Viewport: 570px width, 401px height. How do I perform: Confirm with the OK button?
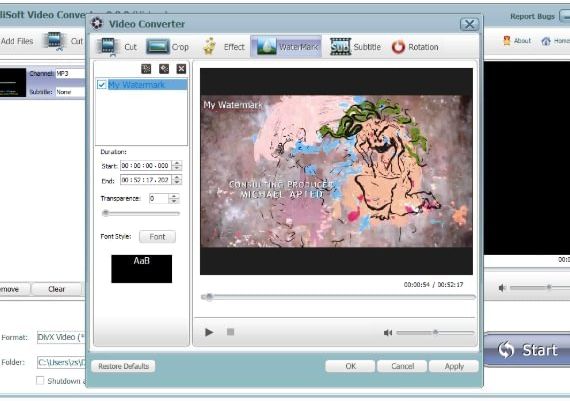350,366
